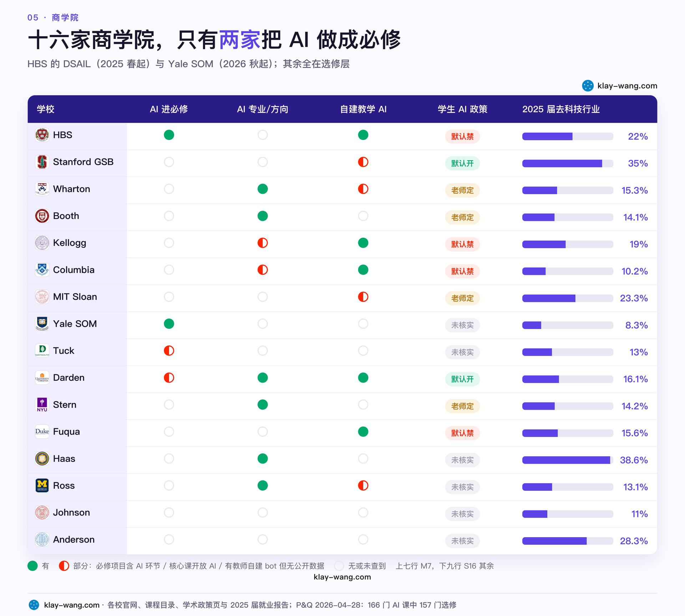Click the half-red dot for Tuck AI 进必修
This screenshot has width=685, height=616.
click(169, 350)
